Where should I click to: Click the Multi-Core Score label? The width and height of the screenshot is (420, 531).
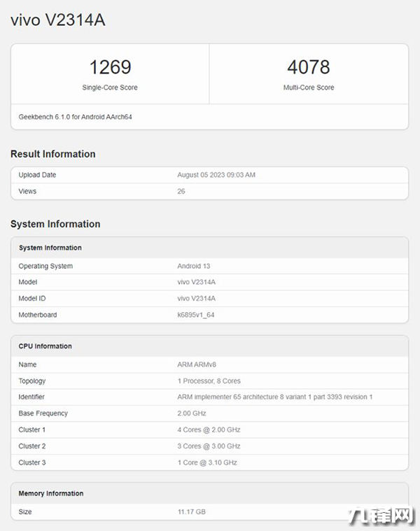(309, 87)
